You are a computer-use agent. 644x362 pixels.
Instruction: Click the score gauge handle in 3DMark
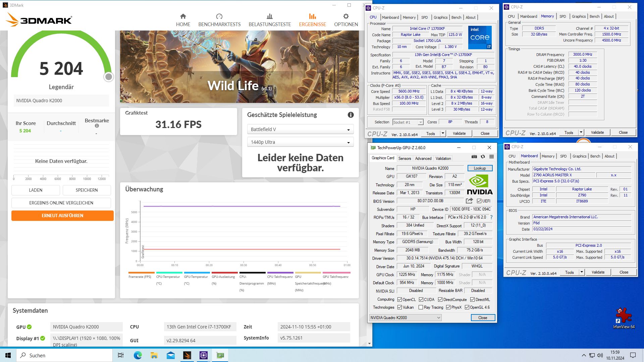[x=108, y=77]
